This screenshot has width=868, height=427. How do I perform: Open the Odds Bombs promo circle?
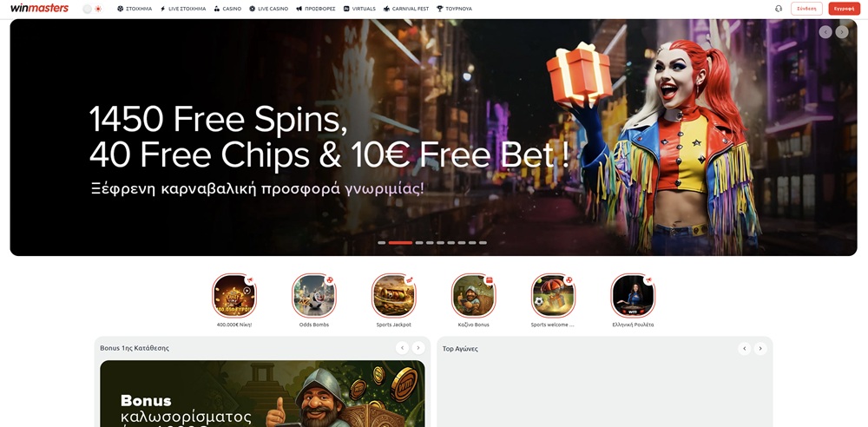click(x=314, y=295)
